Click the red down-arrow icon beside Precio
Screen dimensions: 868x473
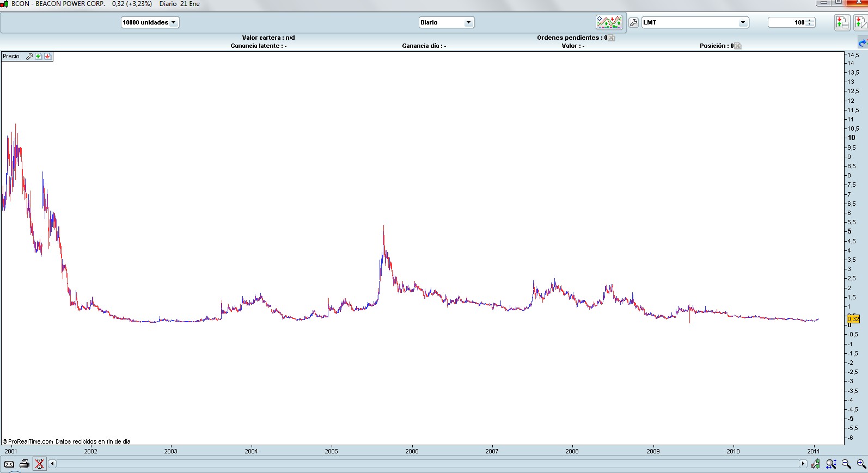point(47,57)
